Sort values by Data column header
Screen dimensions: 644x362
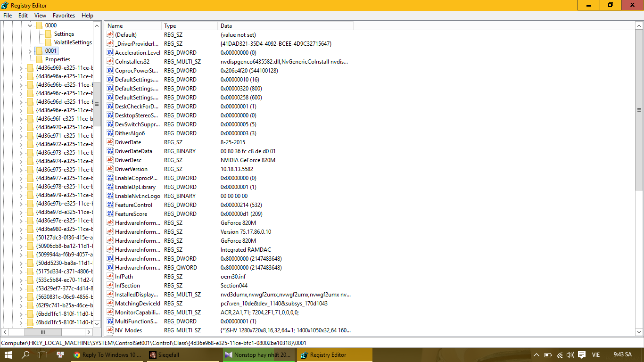pyautogui.click(x=286, y=26)
